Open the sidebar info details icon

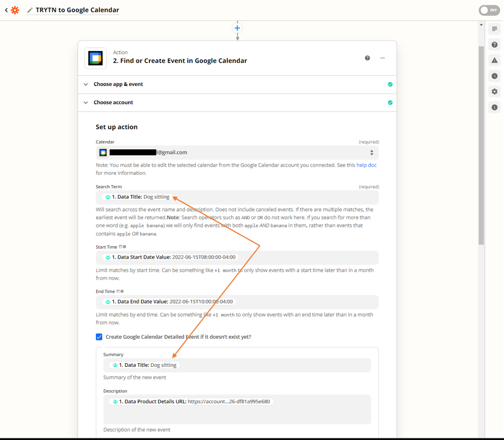point(494,107)
